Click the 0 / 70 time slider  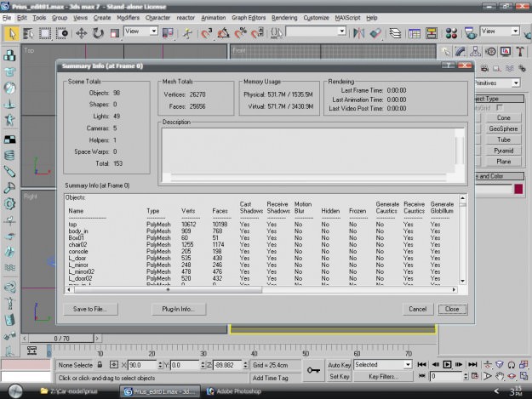click(61, 339)
